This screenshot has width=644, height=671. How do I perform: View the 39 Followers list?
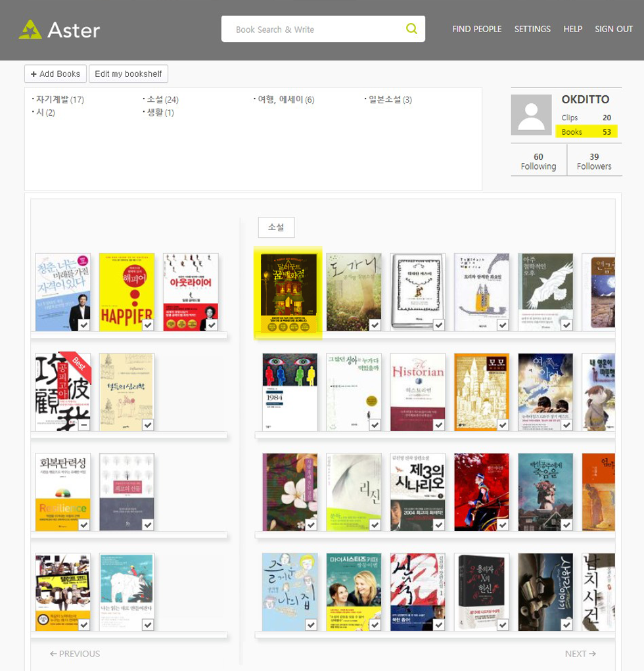[594, 161]
